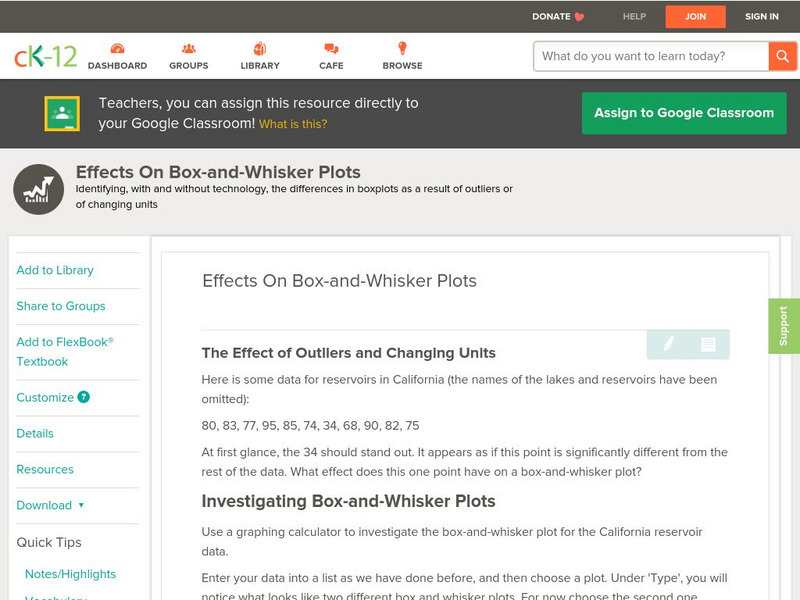Click heading 'Investigating Box-and-Whisker Plots'
This screenshot has height=600, width=800.
click(348, 501)
